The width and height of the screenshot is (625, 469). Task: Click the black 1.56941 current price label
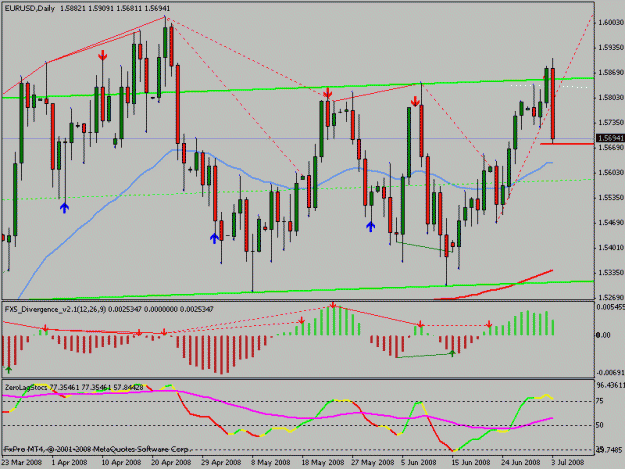pyautogui.click(x=610, y=138)
